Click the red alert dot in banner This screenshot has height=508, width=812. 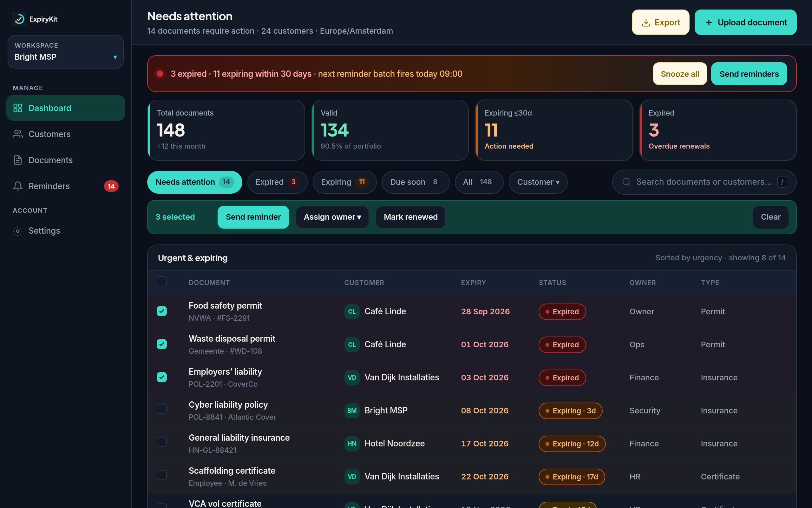pyautogui.click(x=160, y=74)
